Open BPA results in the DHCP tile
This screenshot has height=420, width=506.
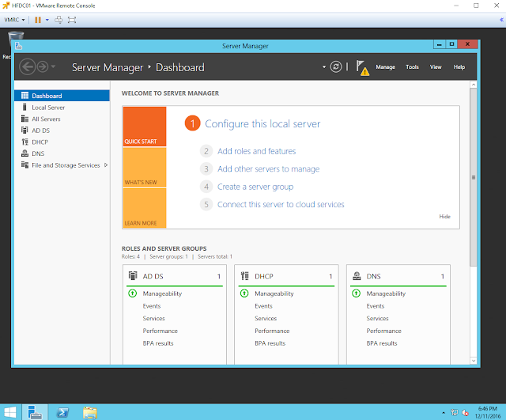point(270,343)
